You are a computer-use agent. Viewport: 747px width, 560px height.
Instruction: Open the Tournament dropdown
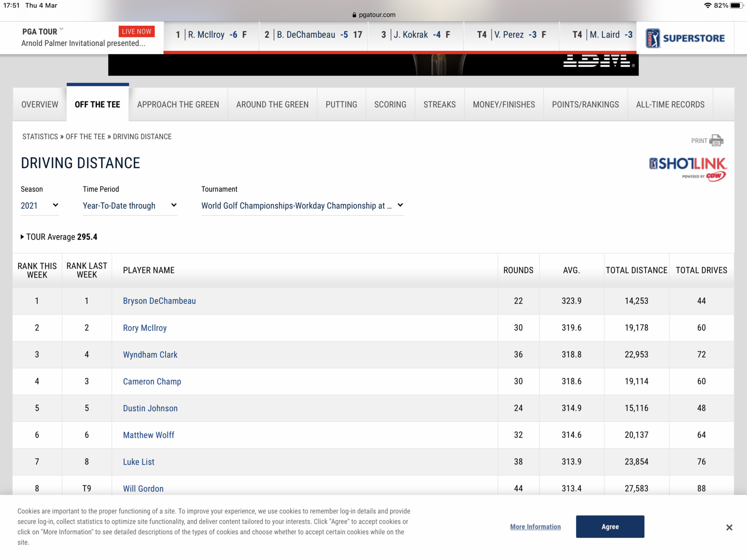pos(303,206)
